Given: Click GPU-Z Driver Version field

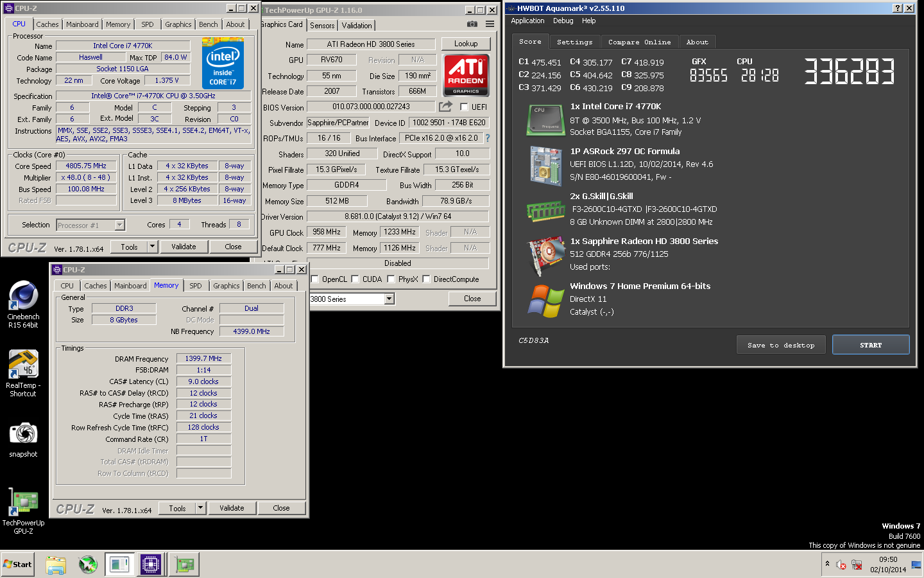Looking at the screenshot, I should point(398,216).
